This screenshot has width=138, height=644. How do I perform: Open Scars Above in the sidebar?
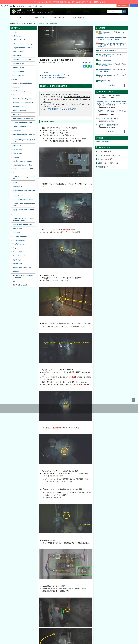pyautogui.click(x=17, y=186)
